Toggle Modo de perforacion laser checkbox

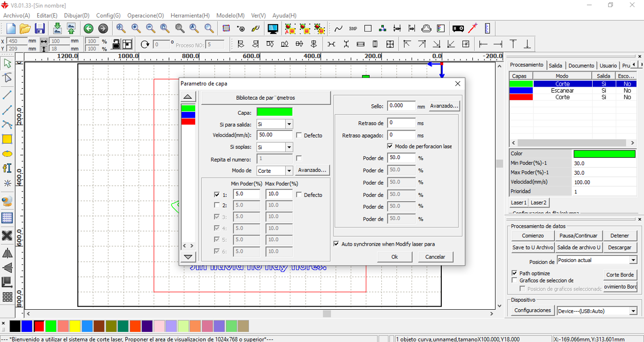point(390,146)
